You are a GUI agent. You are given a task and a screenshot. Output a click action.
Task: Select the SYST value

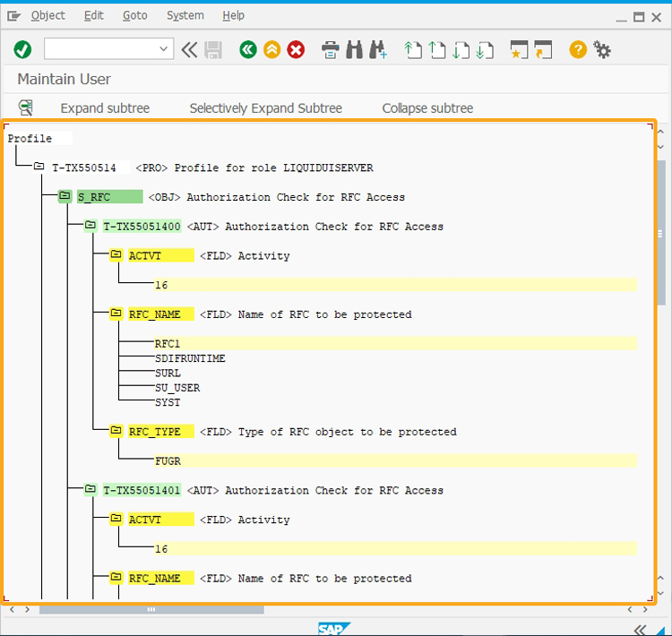click(168, 402)
